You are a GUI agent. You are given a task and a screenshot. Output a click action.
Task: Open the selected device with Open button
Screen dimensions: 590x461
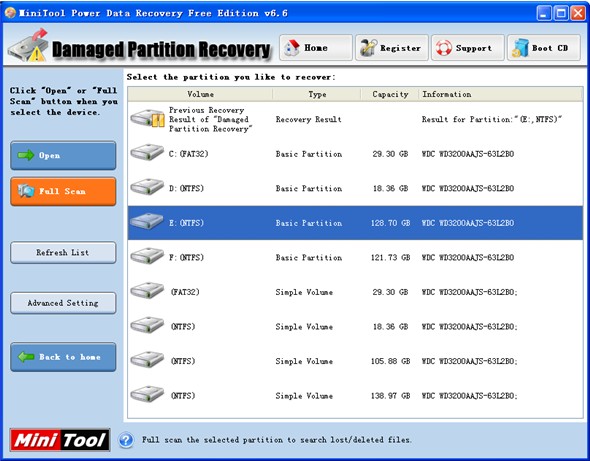click(x=63, y=155)
